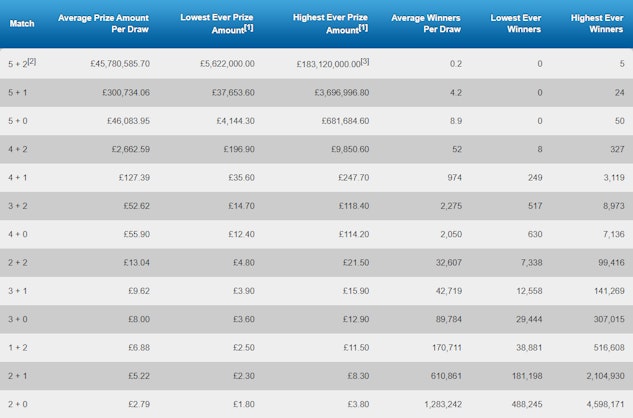The image size is (633, 418).
Task: Select the 170,711 average winners cell
Action: point(447,347)
